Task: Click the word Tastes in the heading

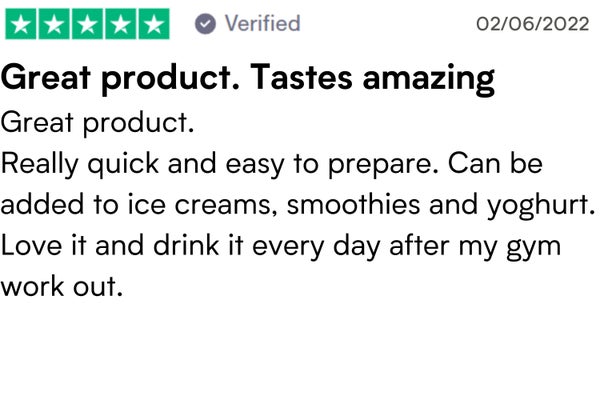Action: [x=301, y=78]
